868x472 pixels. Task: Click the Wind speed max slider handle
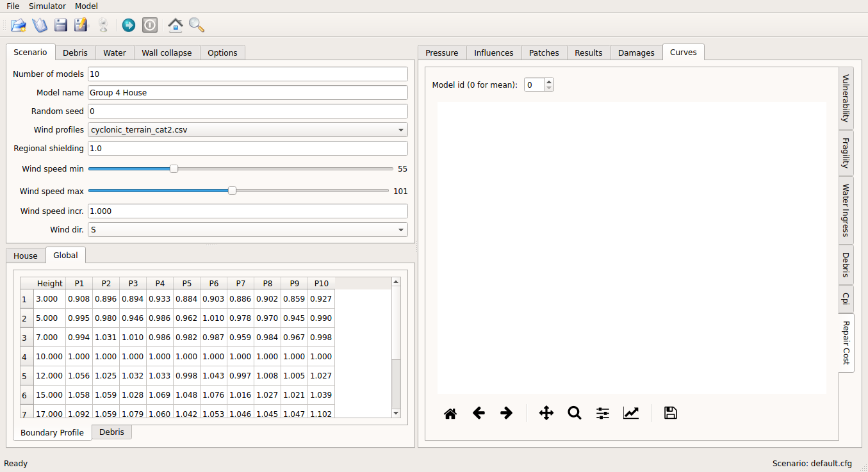(x=232, y=191)
